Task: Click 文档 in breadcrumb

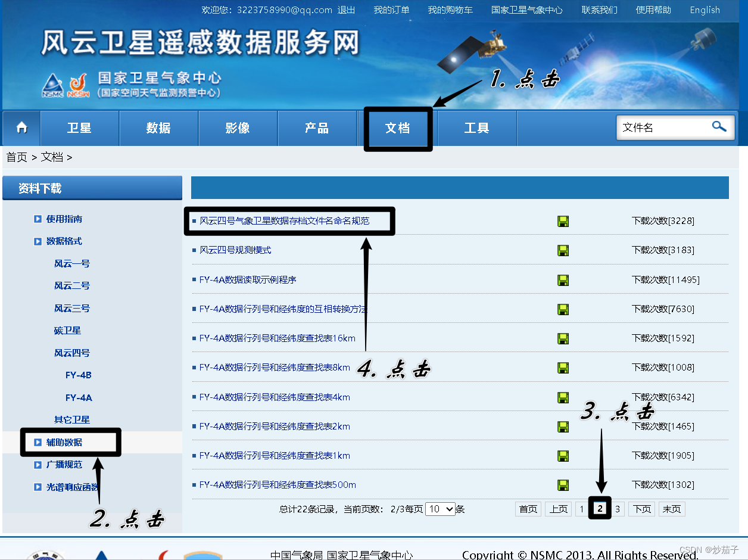Action: (52, 157)
